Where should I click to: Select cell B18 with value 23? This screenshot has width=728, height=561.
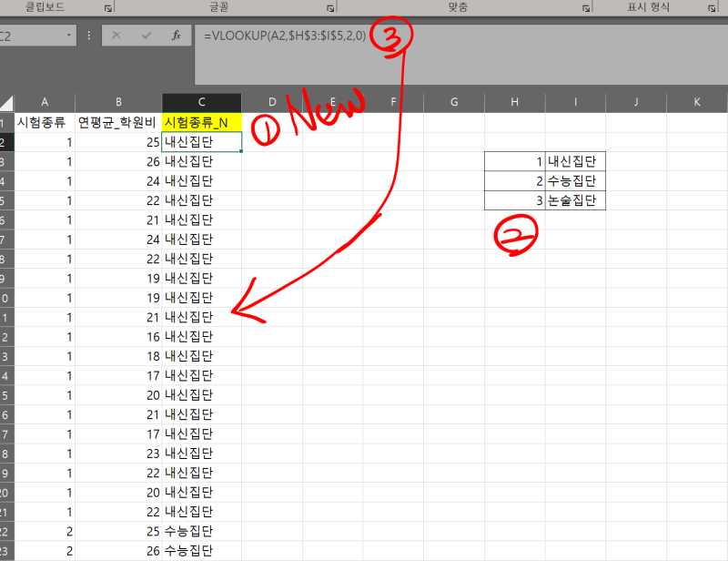(118, 454)
